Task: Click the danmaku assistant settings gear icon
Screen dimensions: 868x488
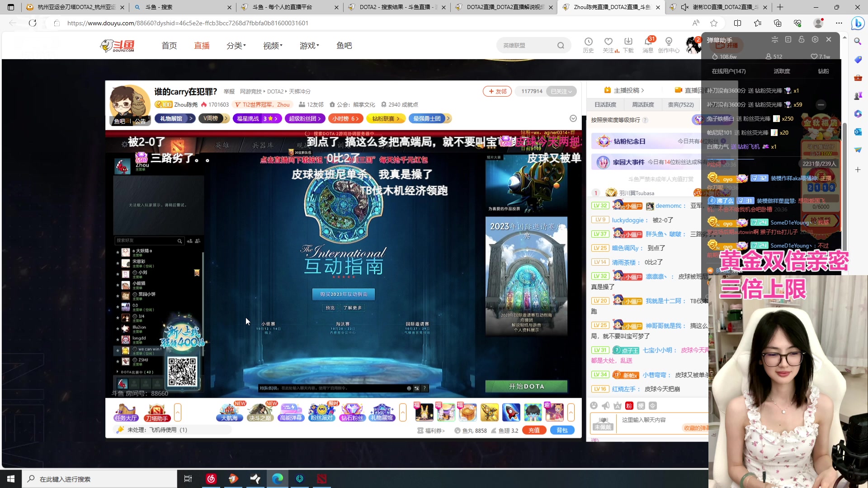Action: tap(815, 40)
